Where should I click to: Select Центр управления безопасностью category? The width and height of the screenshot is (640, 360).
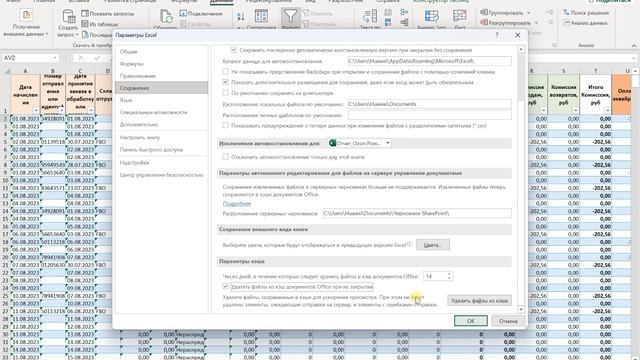tap(161, 175)
